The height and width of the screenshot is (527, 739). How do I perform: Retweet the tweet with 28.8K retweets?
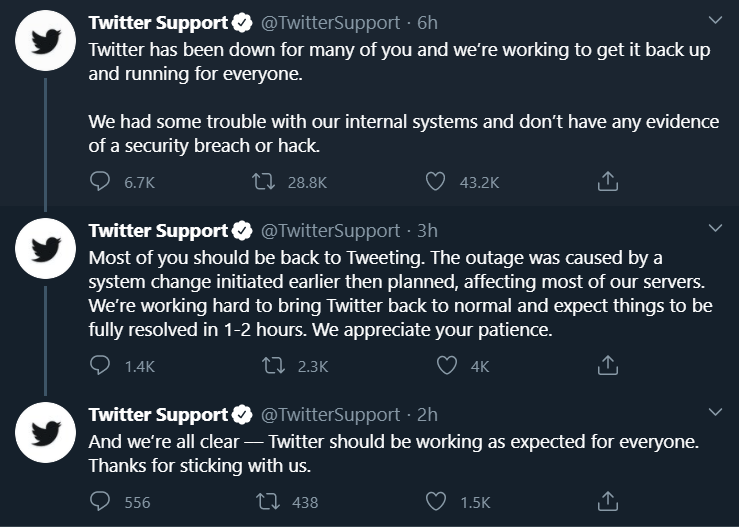[263, 181]
